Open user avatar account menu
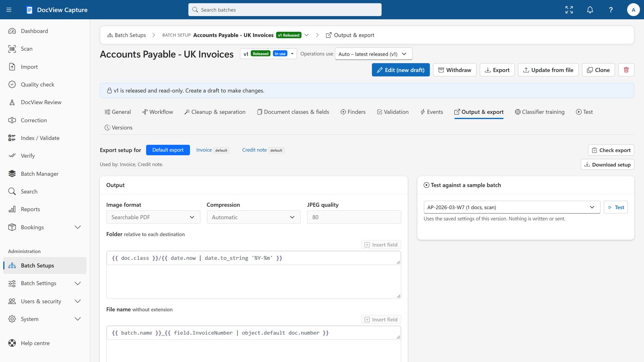The image size is (644, 362). (x=634, y=10)
